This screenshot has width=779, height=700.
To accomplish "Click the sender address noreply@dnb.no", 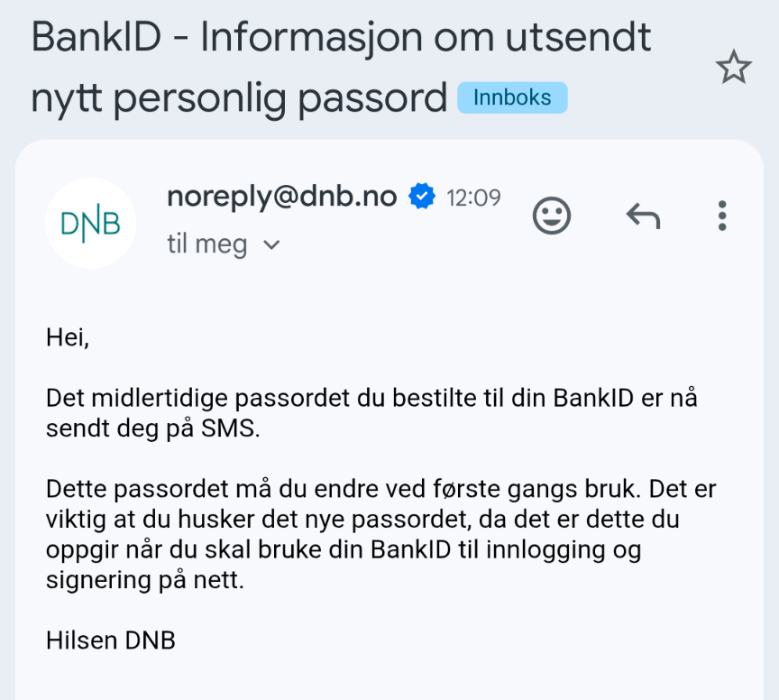I will click(282, 196).
